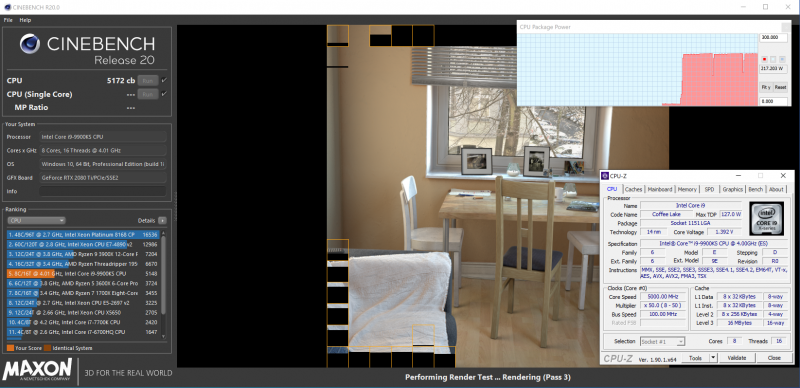The width and height of the screenshot is (800, 388).
Task: Click the Details arrow button in Ranking
Action: 162,221
